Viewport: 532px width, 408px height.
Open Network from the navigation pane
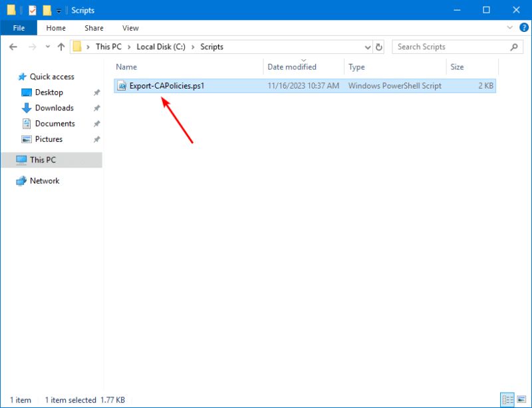[x=45, y=180]
